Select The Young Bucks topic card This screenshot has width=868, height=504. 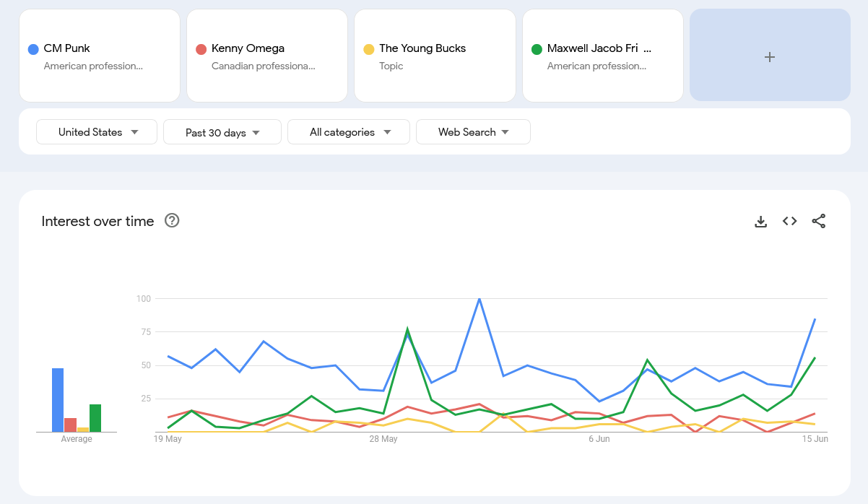(435, 56)
